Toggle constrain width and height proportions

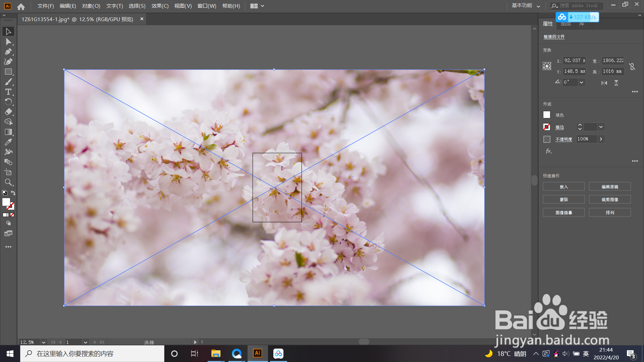click(x=632, y=66)
